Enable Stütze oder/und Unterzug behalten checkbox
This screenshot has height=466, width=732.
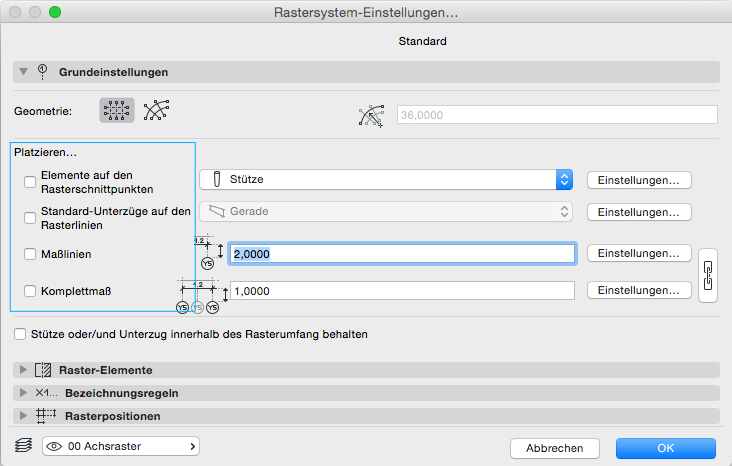click(20, 334)
